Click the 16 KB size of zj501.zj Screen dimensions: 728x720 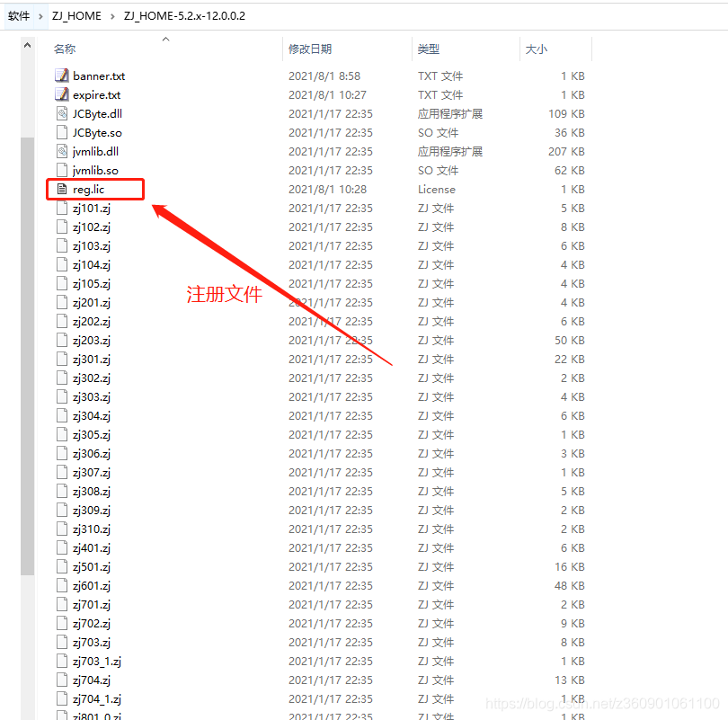point(569,567)
